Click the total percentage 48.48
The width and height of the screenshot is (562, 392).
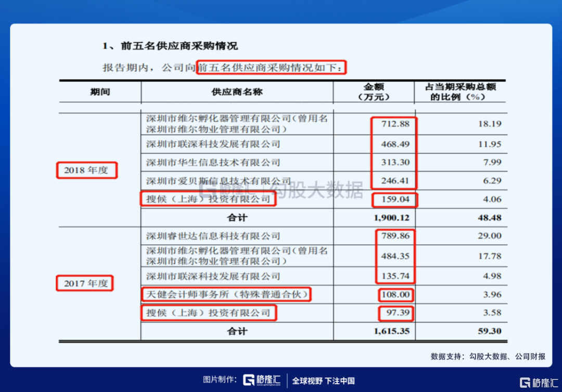coord(490,218)
